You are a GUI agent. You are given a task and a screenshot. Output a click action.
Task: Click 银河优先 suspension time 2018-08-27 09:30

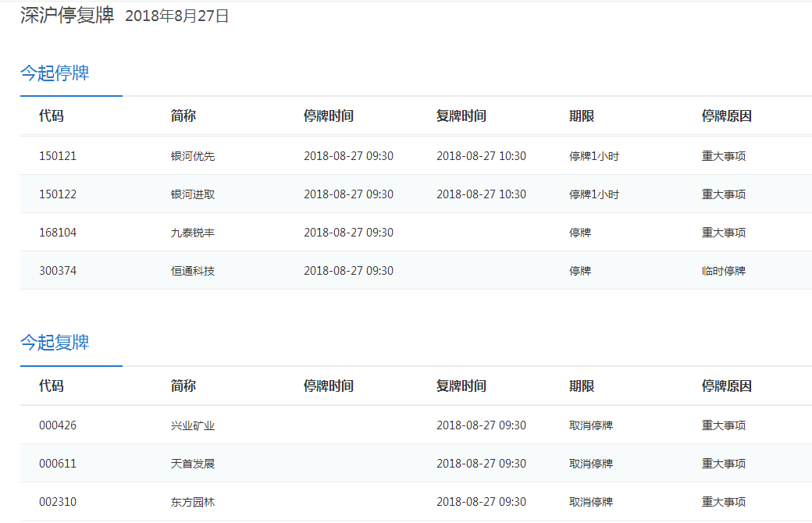(x=348, y=156)
